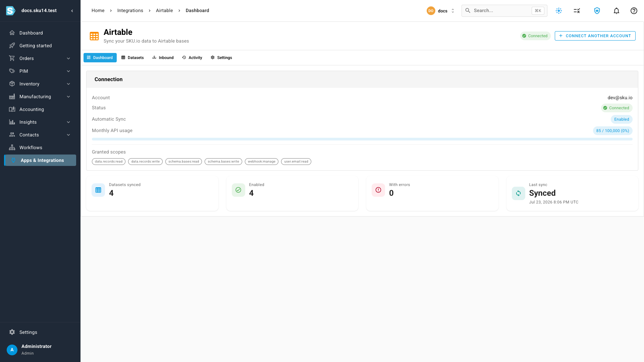Go to Integrations breadcrumb
This screenshot has height=362, width=644.
point(130,10)
